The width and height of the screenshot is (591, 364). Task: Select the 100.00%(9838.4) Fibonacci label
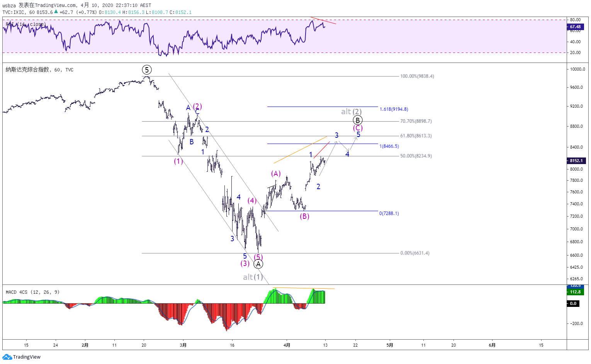coord(417,76)
